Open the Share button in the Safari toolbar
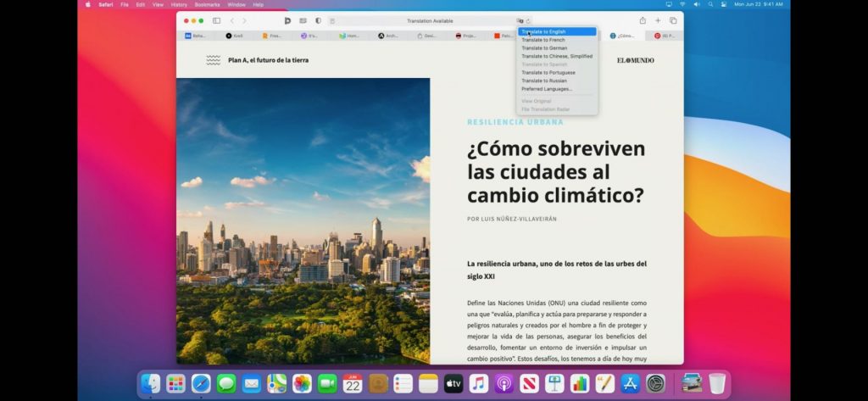 tap(643, 20)
